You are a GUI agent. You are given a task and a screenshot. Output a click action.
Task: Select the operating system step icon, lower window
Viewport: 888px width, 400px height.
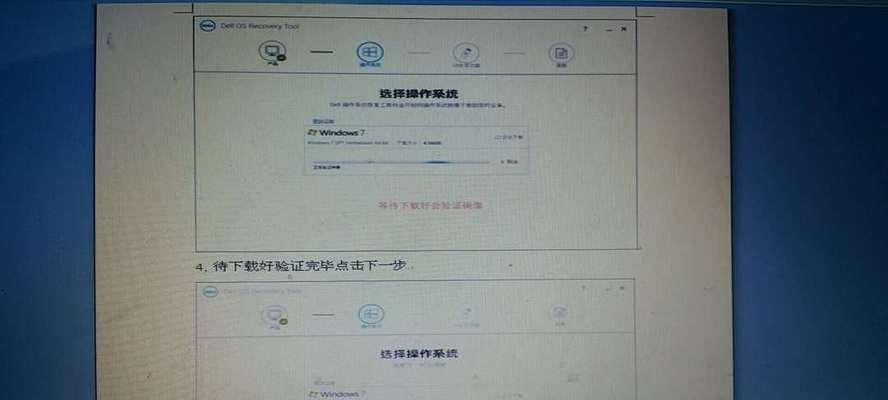372,315
